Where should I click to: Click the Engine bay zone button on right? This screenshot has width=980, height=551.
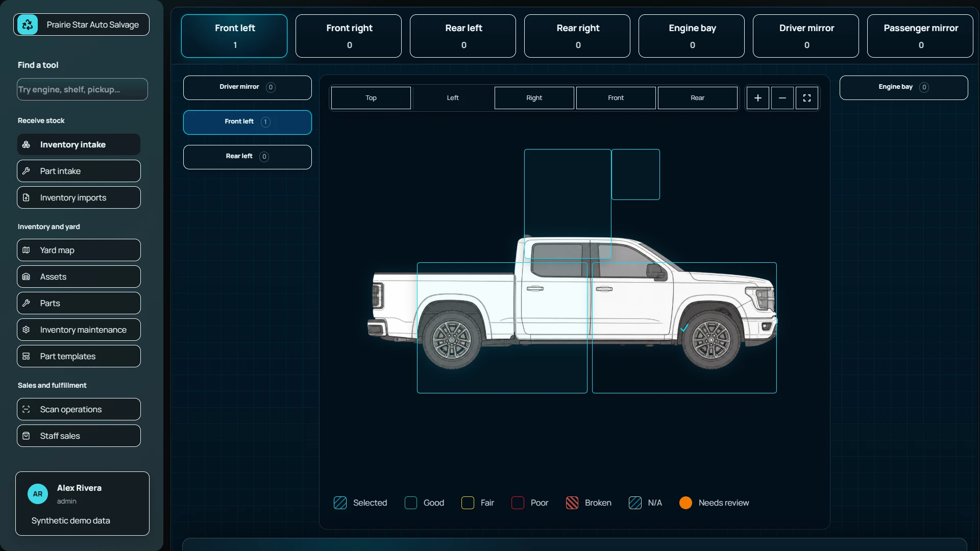904,88
